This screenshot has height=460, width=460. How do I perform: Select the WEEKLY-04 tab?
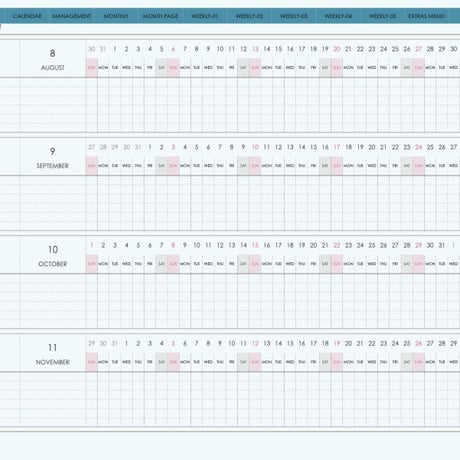tap(338, 16)
